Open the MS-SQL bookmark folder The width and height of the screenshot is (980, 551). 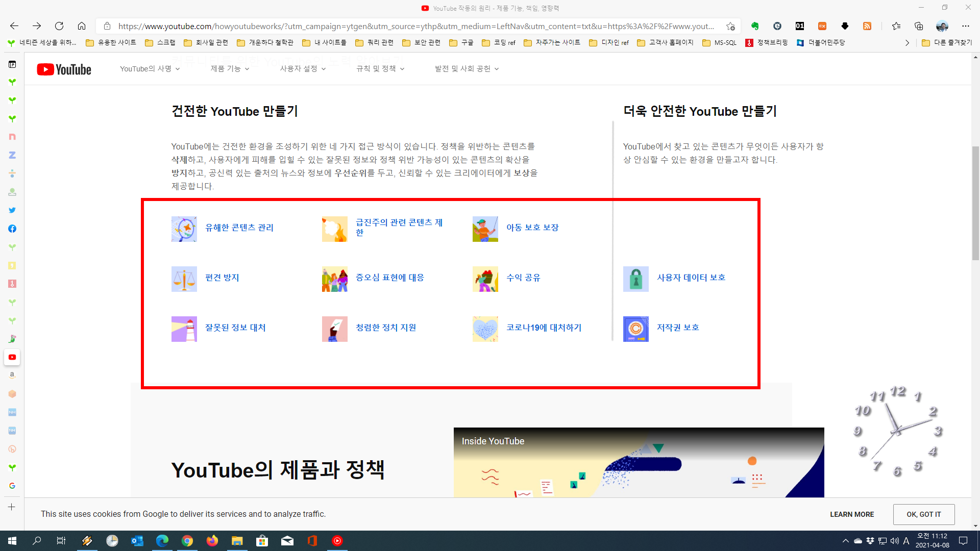[719, 43]
